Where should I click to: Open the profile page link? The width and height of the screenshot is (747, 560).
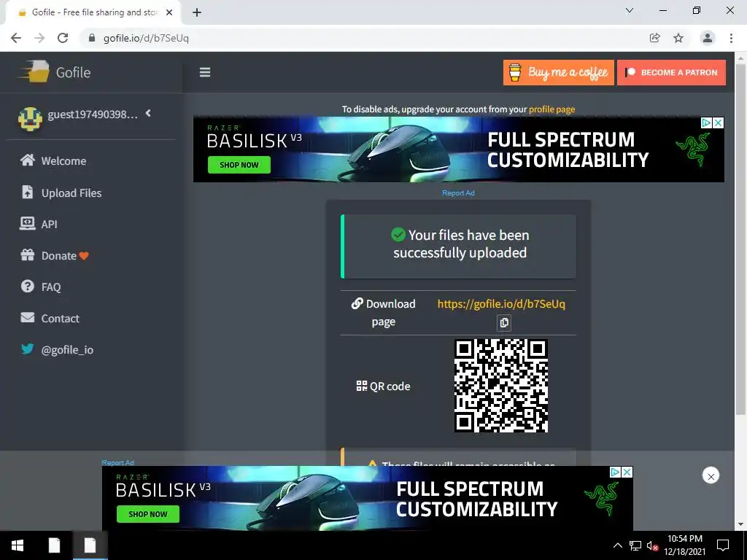pos(551,109)
